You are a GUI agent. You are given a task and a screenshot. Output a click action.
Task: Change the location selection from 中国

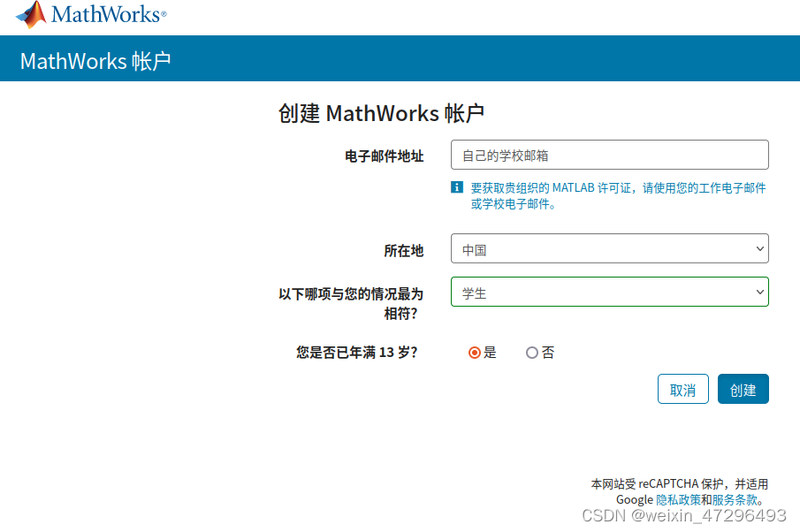click(x=610, y=248)
